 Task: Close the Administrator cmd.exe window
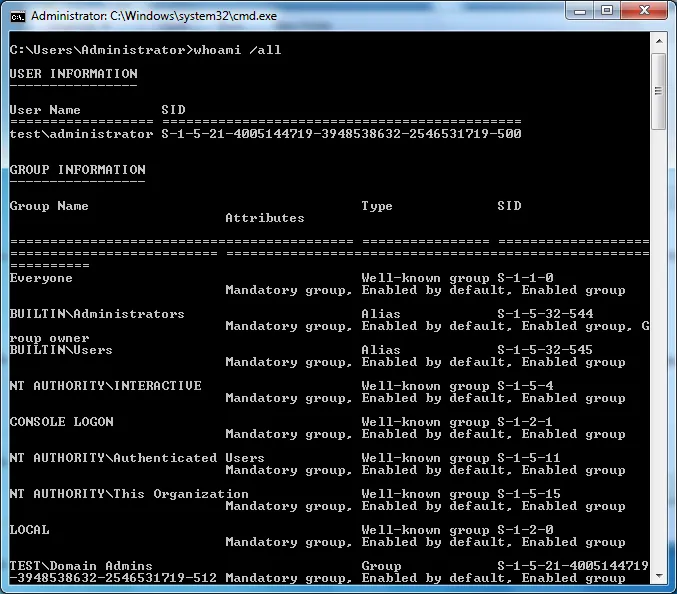click(644, 12)
